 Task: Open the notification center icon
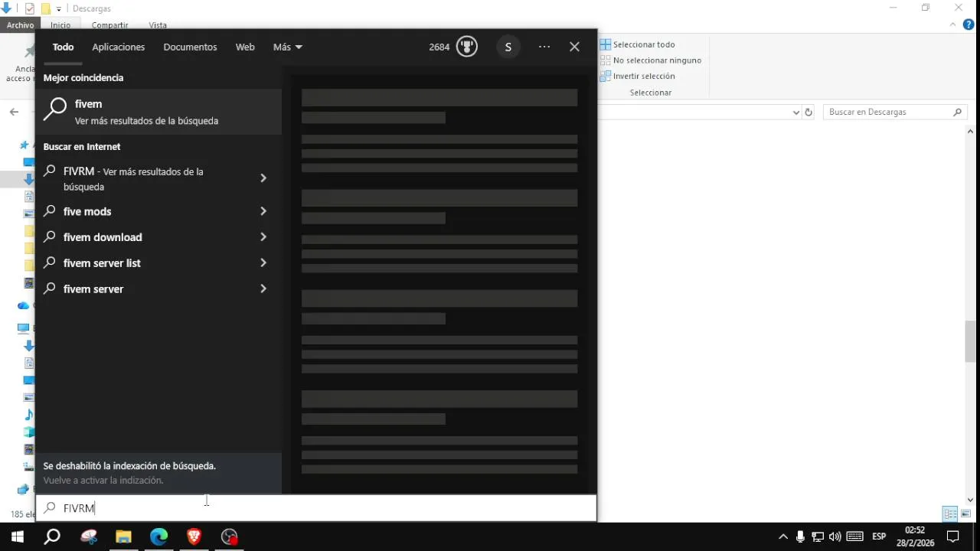953,536
